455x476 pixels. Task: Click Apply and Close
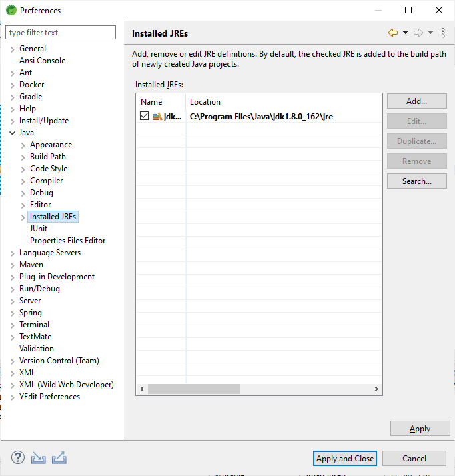(345, 459)
